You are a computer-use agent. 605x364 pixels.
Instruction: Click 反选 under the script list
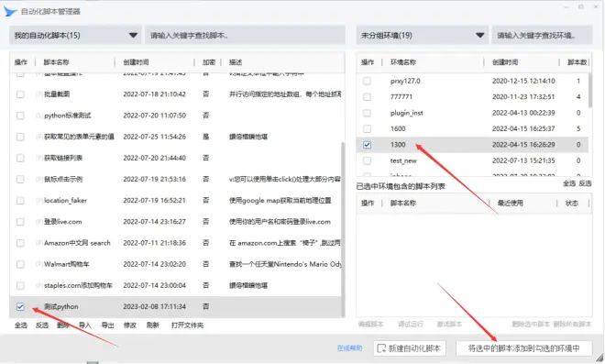(42, 325)
